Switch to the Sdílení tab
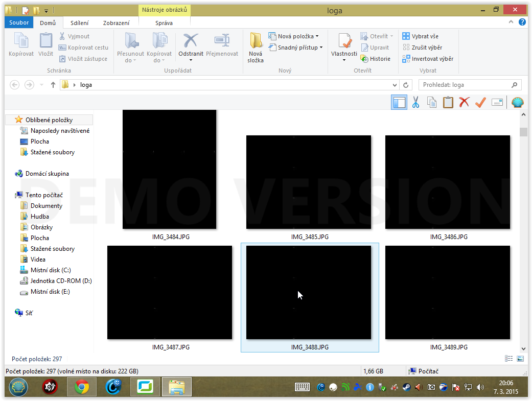The height and width of the screenshot is (401, 532). point(79,22)
